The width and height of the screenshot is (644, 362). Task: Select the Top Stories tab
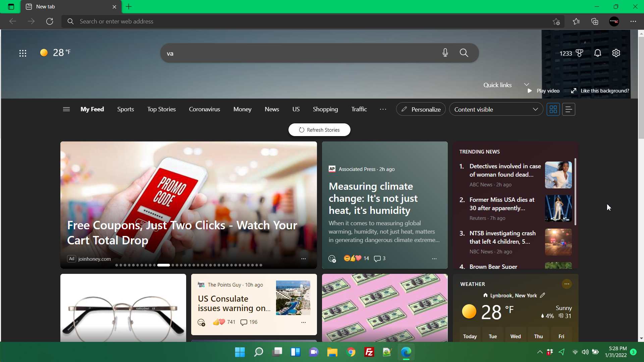click(x=161, y=109)
